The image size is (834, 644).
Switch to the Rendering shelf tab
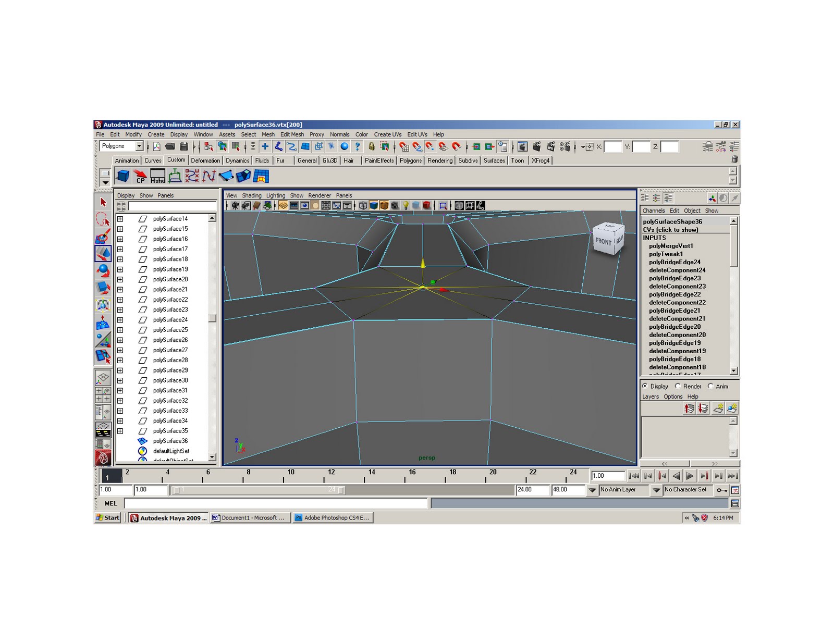(x=440, y=160)
